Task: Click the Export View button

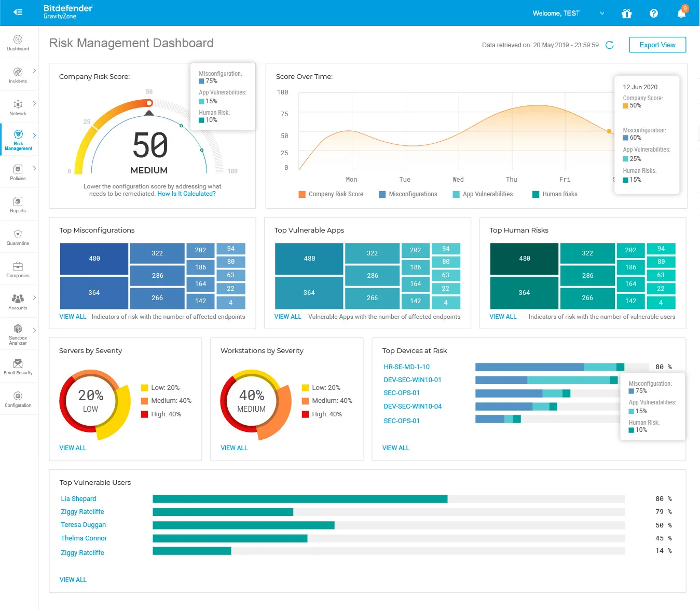Action: pyautogui.click(x=657, y=45)
